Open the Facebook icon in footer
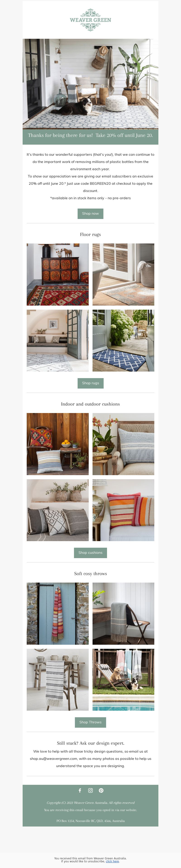This screenshot has height=868, width=181. (x=80, y=790)
